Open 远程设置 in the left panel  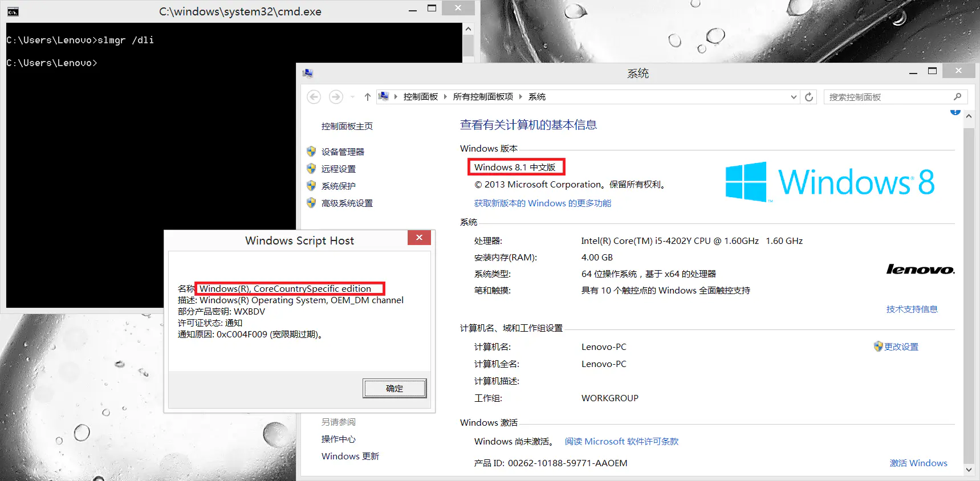click(x=338, y=169)
